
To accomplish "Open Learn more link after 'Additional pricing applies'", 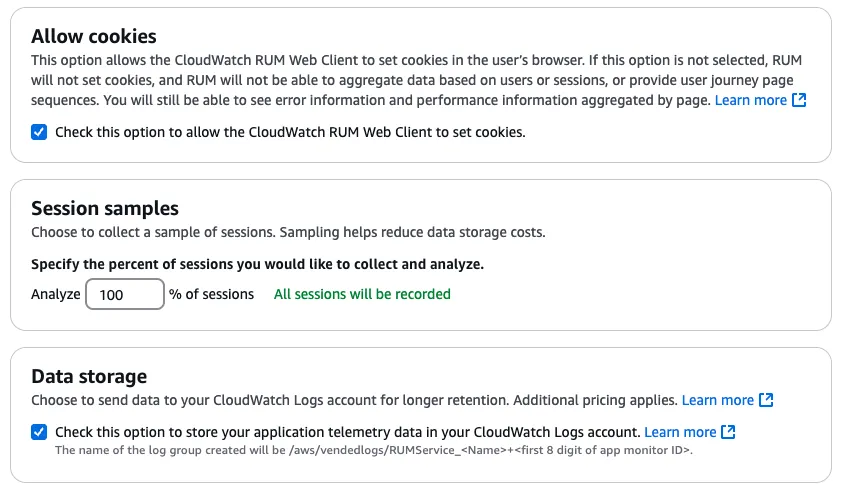I will [x=717, y=400].
